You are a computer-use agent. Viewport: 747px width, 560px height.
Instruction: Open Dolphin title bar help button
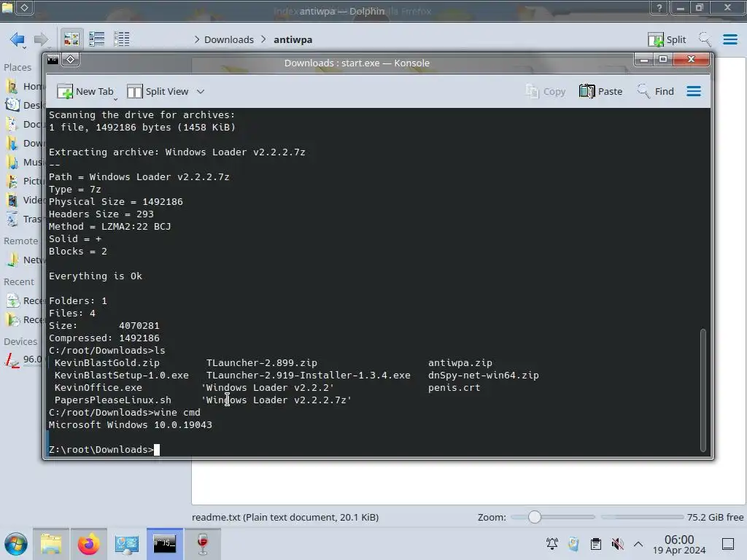[659, 7]
